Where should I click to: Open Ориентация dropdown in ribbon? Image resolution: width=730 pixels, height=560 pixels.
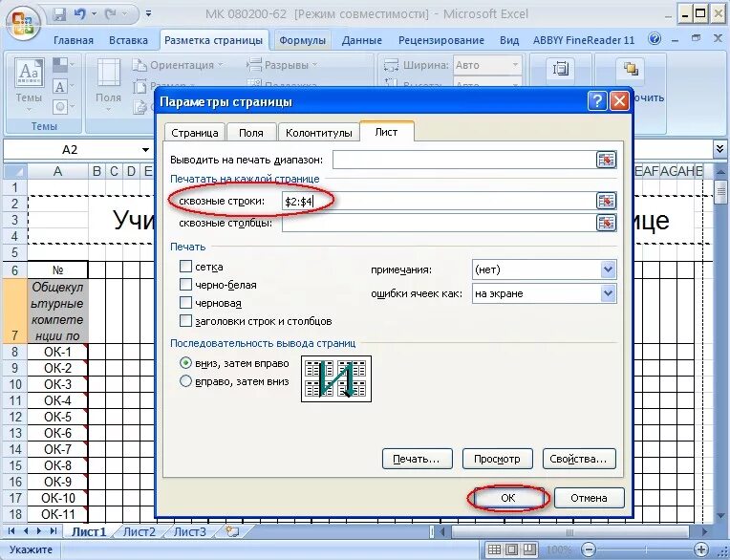coord(179,65)
